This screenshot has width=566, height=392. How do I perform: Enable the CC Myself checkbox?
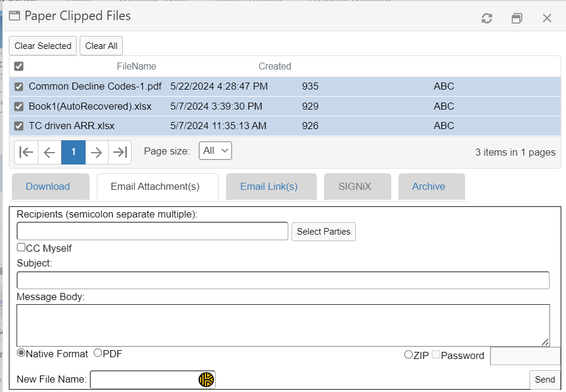tap(21, 248)
